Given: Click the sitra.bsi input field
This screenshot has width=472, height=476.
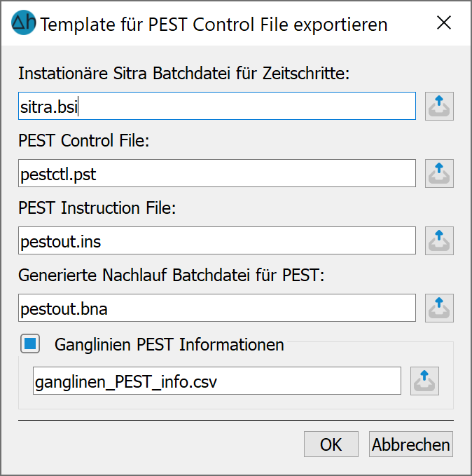Looking at the screenshot, I should pyautogui.click(x=217, y=106).
